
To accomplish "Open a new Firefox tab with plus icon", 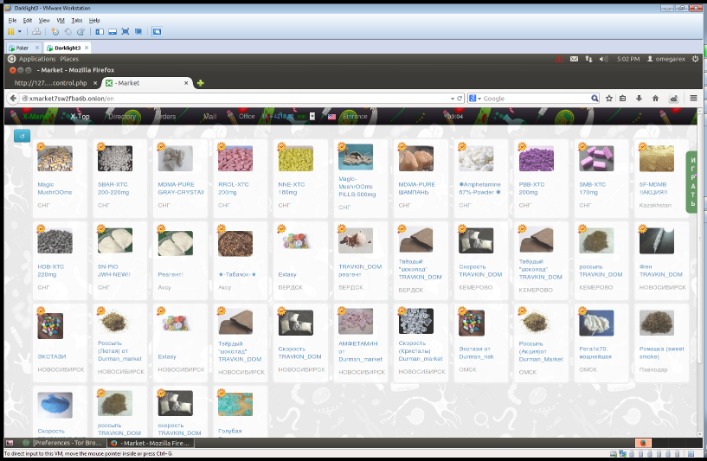I will coord(200,83).
